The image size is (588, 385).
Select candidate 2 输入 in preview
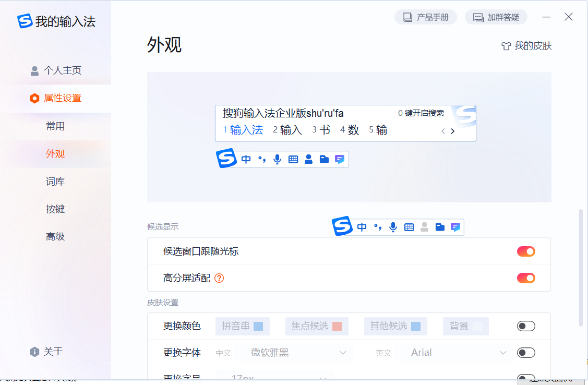[287, 130]
